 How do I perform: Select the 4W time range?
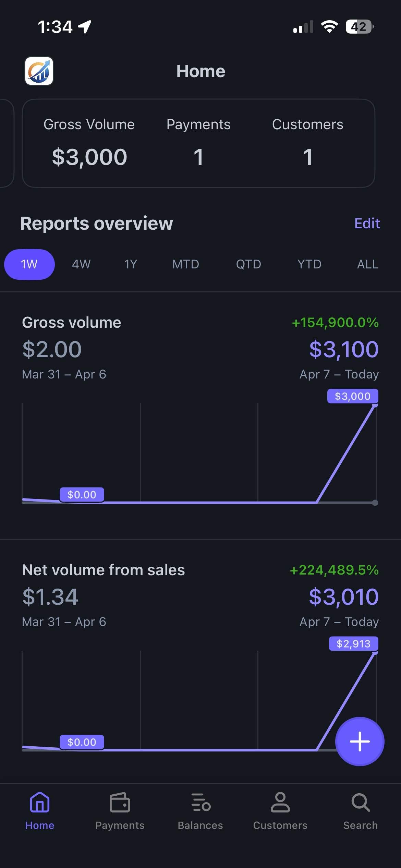point(81,264)
